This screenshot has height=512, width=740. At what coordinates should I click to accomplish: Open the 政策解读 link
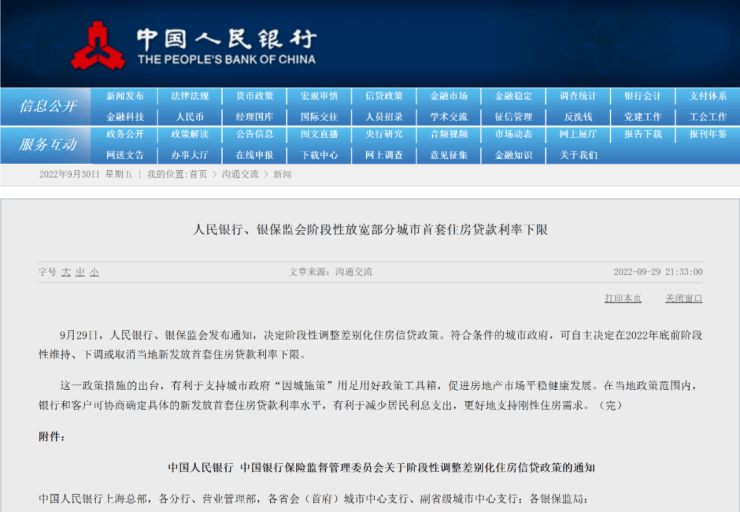click(190, 134)
